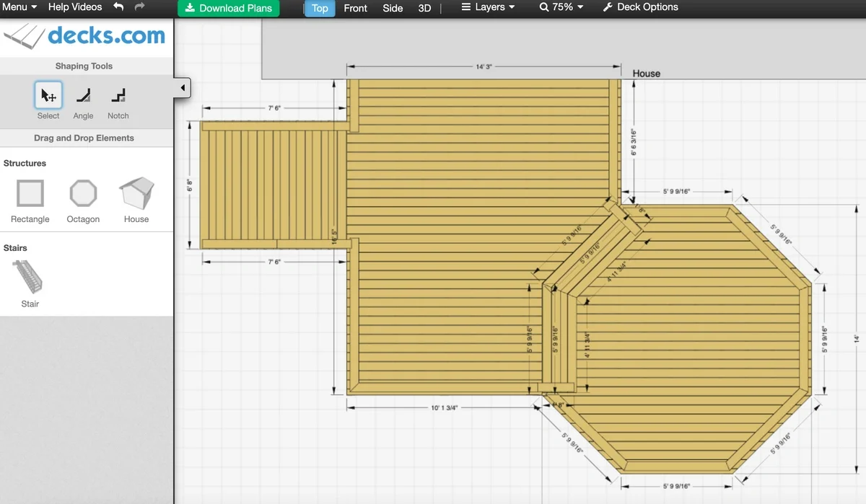Choose the Angle shaping tool

tap(83, 96)
